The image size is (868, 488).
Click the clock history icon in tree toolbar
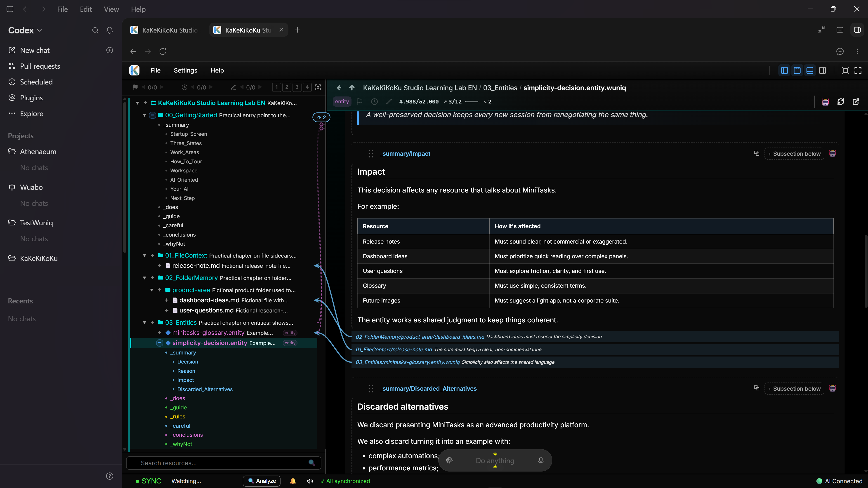184,87
